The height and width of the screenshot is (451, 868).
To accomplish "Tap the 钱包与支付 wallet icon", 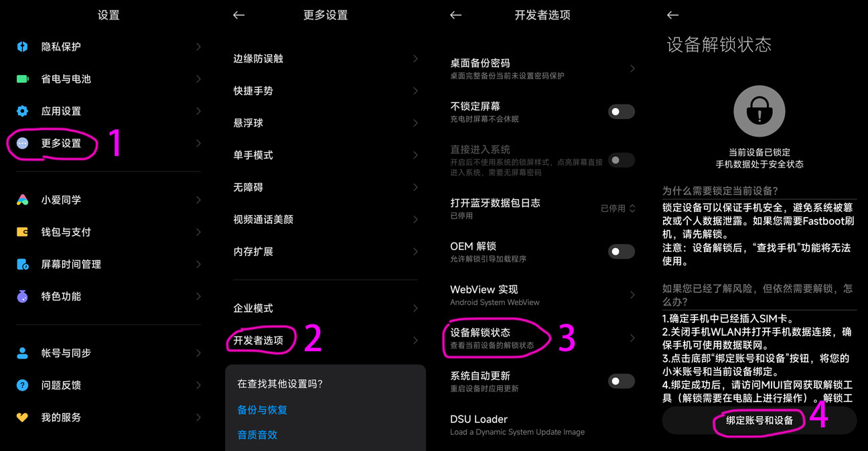I will [x=23, y=232].
